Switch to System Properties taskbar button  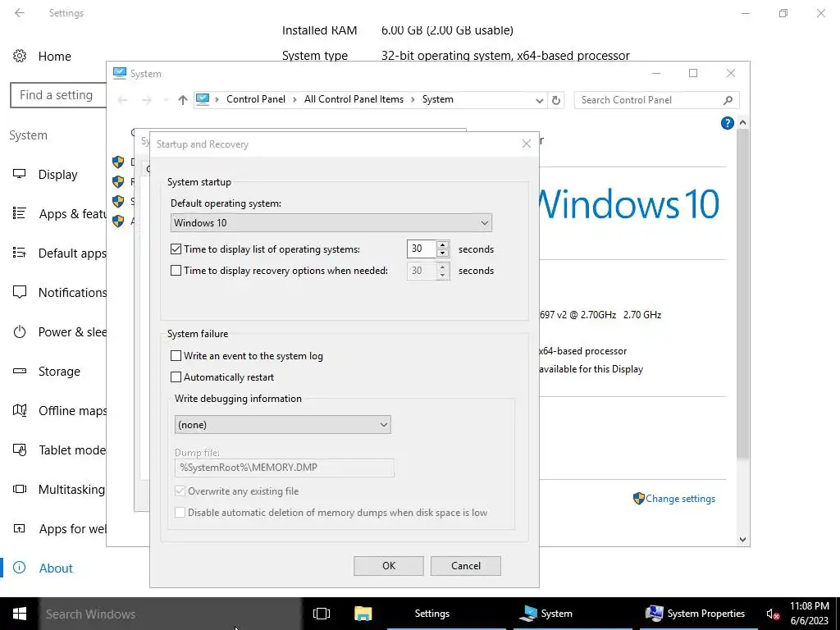pyautogui.click(x=697, y=614)
